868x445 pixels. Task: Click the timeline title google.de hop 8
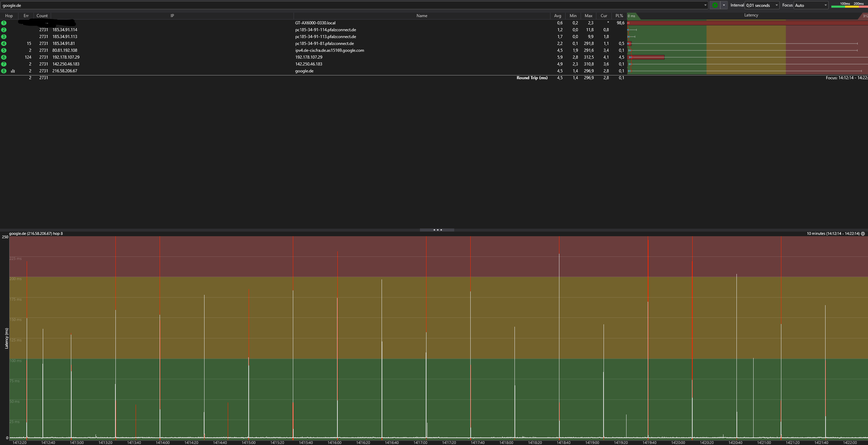[x=36, y=233]
